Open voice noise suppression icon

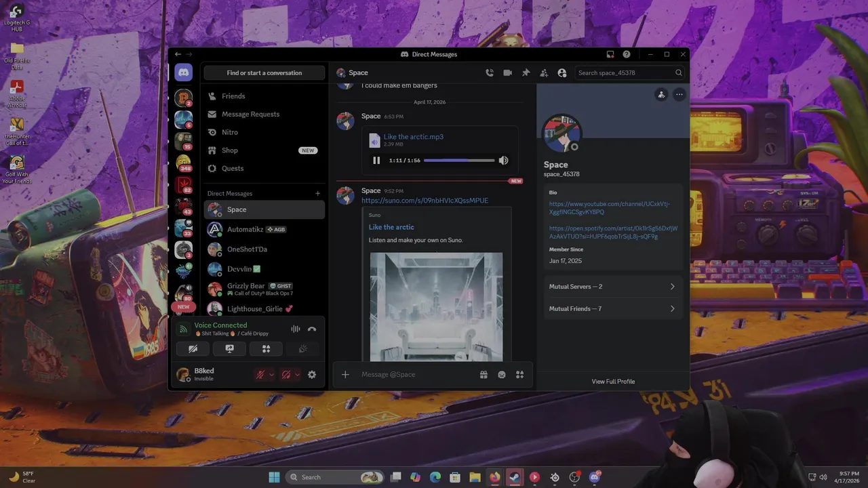[x=296, y=329]
